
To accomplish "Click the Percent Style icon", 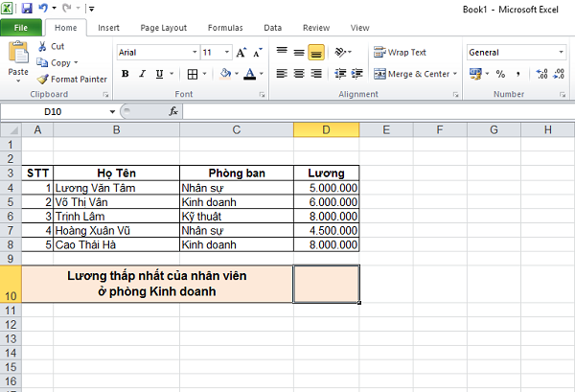I will pyautogui.click(x=500, y=74).
